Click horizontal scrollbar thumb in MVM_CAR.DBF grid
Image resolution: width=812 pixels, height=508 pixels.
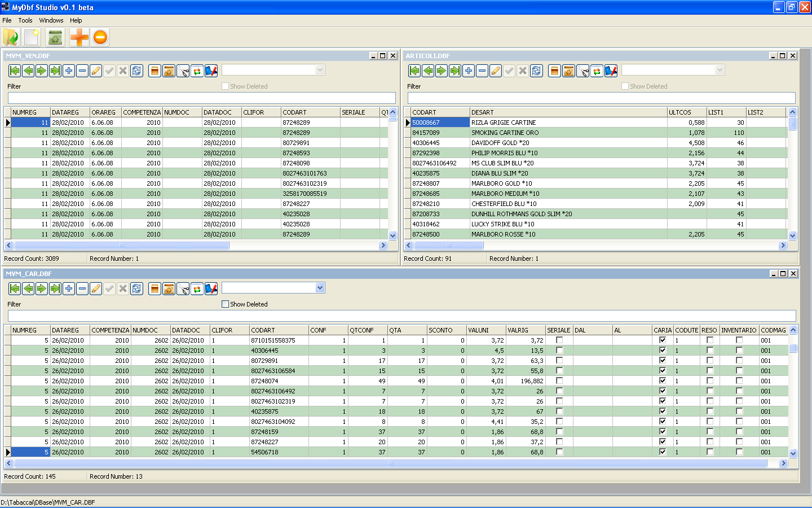pyautogui.click(x=390, y=463)
